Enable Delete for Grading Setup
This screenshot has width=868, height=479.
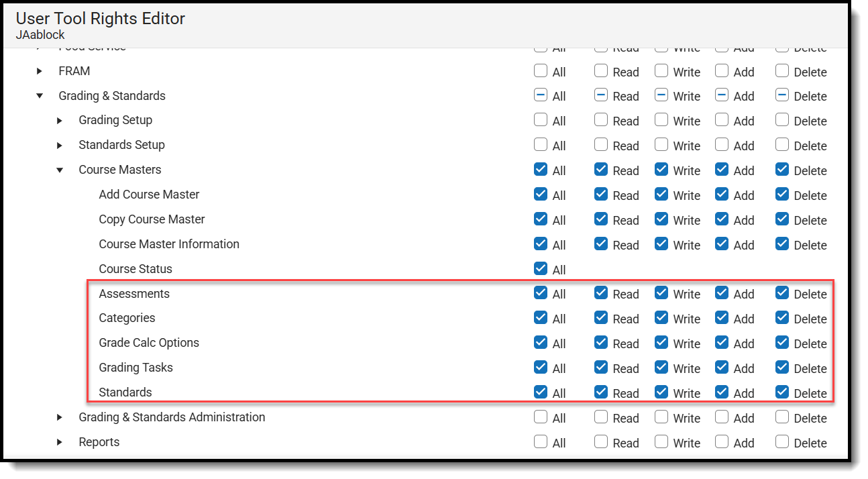coord(781,121)
